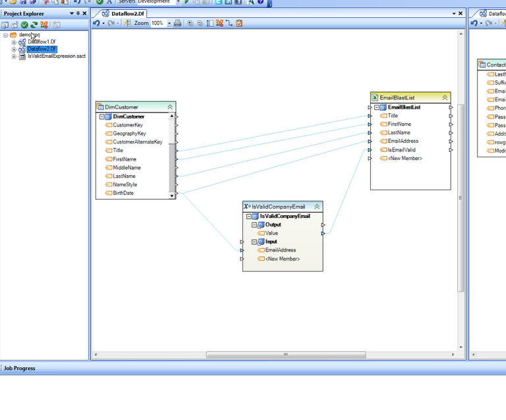Open the Zoom percentage dropdown
Image resolution: width=506 pixels, height=420 pixels.
(169, 23)
